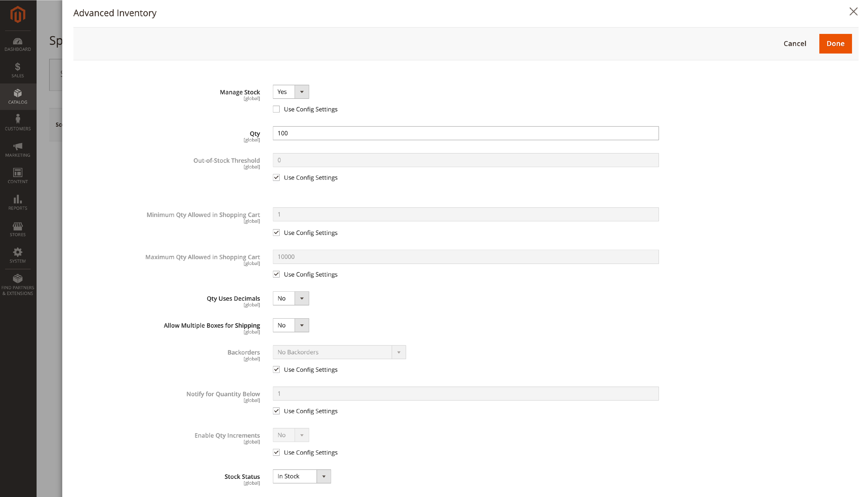Toggle Use Config Settings for Backorders

tap(276, 369)
